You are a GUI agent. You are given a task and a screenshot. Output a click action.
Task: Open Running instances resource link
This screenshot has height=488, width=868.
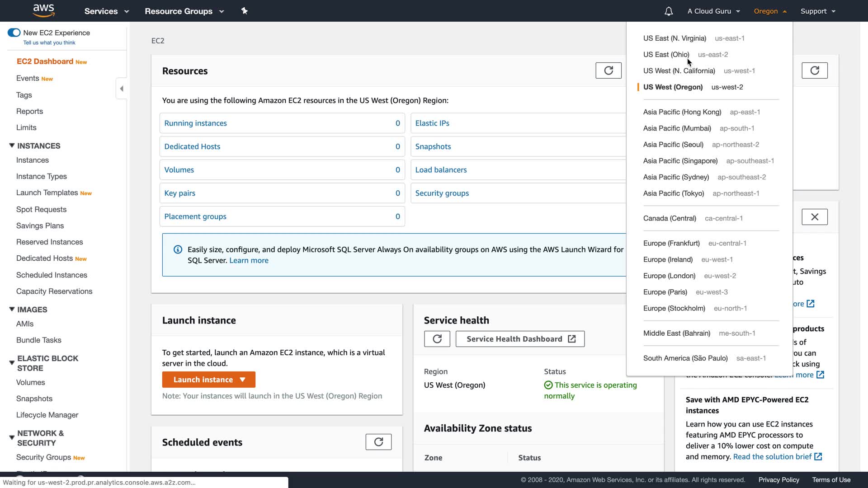(195, 123)
